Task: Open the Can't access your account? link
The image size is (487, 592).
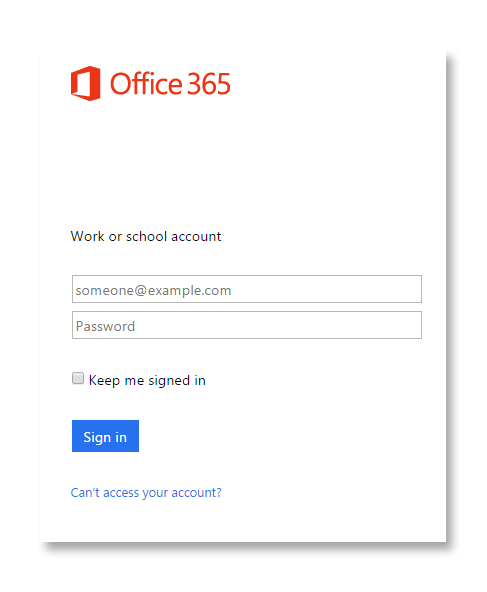Action: (x=146, y=493)
